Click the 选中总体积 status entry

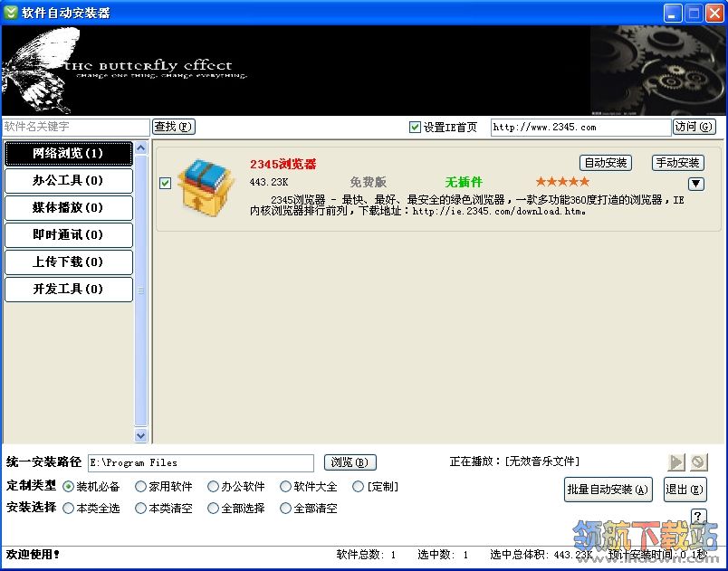point(541,555)
